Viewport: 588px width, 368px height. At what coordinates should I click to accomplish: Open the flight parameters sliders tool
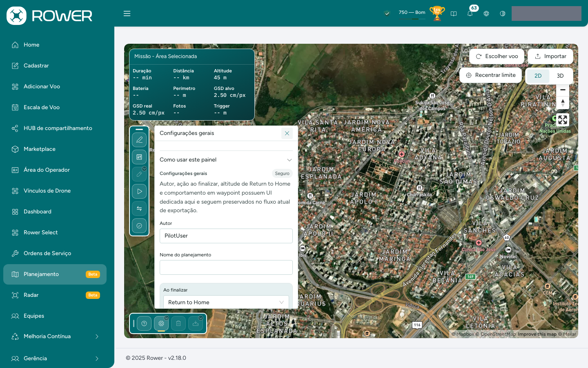pos(139,157)
